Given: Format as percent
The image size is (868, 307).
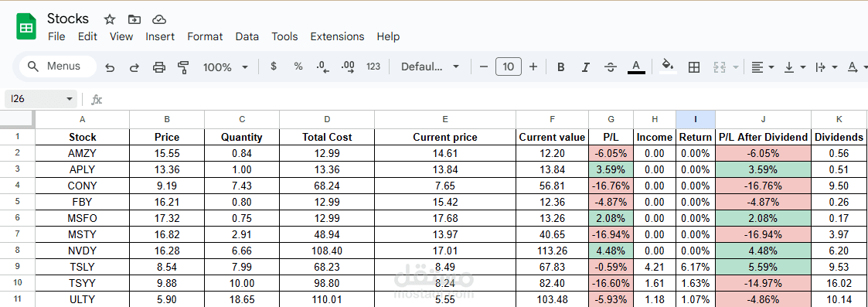Looking at the screenshot, I should [298, 67].
